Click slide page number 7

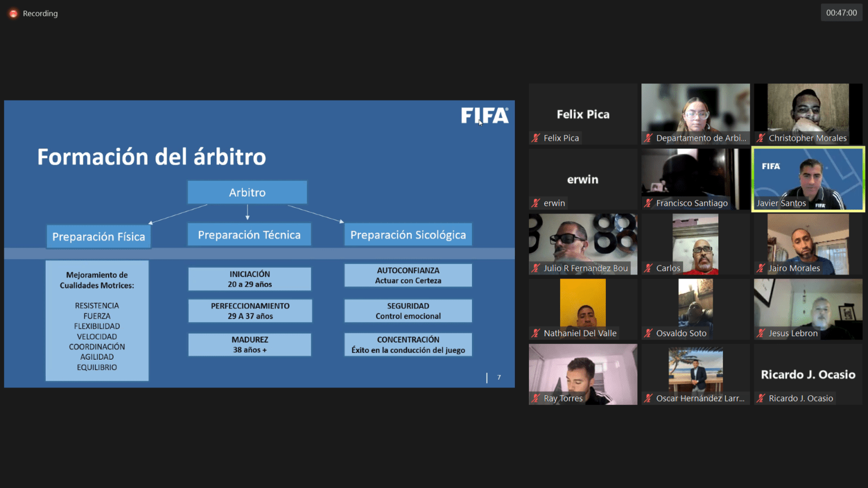click(499, 377)
